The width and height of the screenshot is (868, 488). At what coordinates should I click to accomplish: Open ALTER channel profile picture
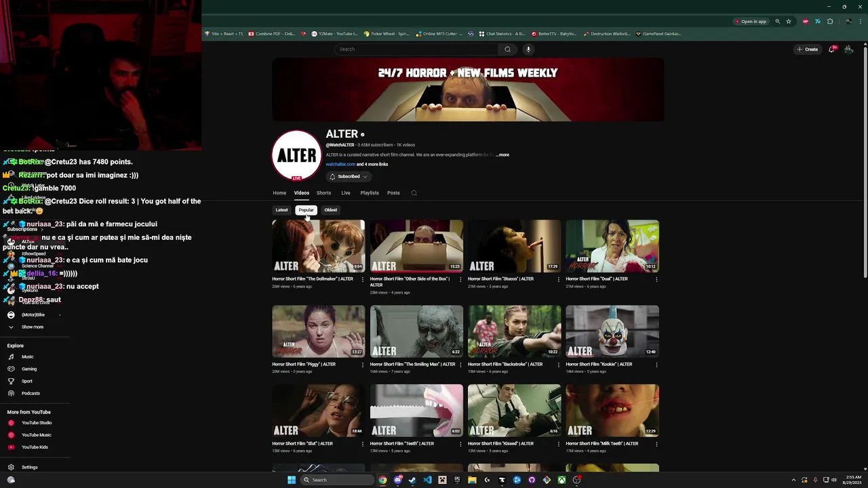(x=296, y=155)
